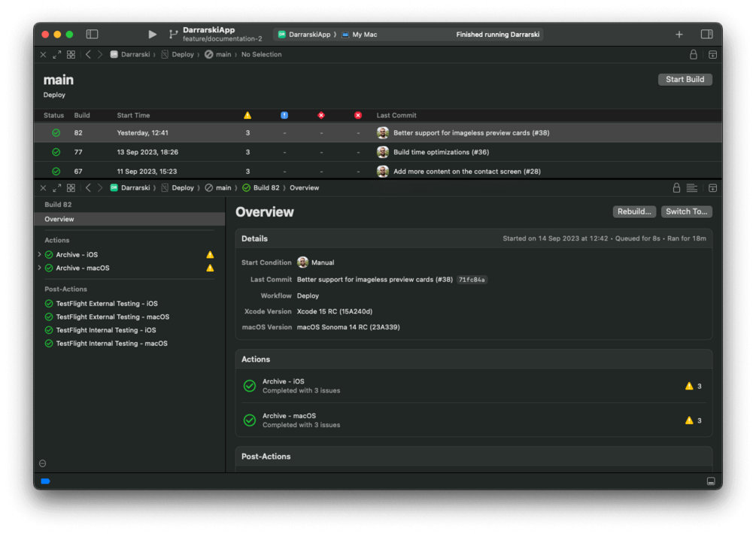Click the git branch icon near DarrarskiApp

[x=173, y=34]
